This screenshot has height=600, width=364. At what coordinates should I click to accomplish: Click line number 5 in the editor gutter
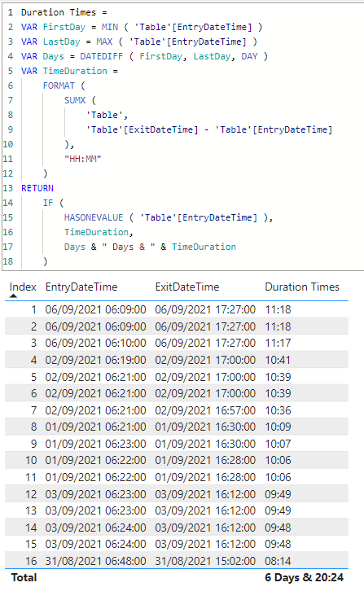click(11, 71)
